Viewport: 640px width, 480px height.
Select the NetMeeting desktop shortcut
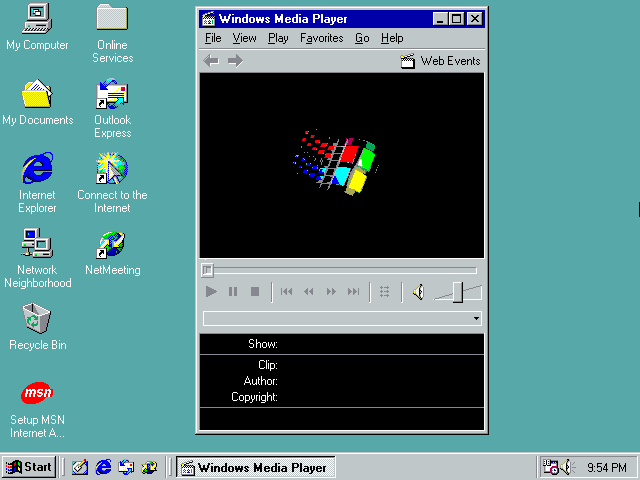[x=112, y=253]
